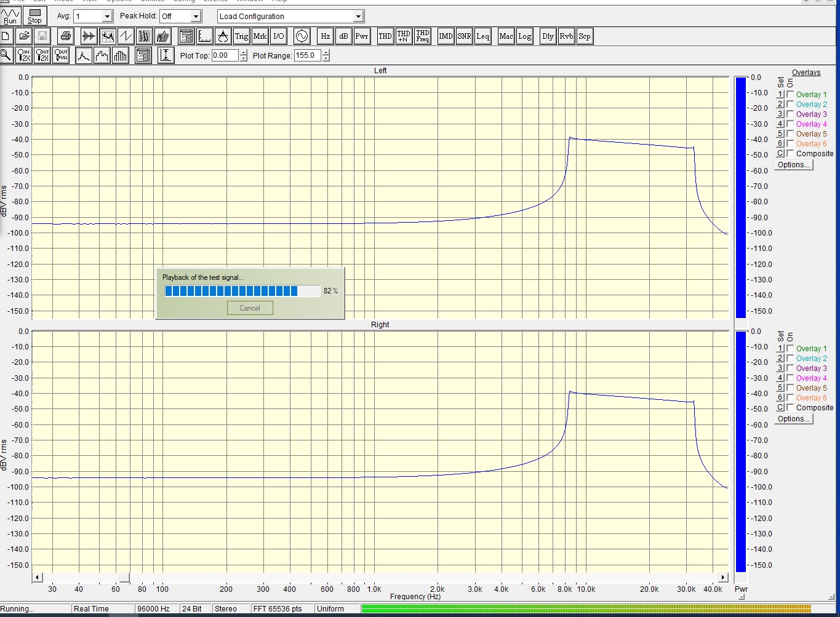Open the signal generator sine-wave icon
Viewport: 840px width, 617px height.
pos(302,36)
